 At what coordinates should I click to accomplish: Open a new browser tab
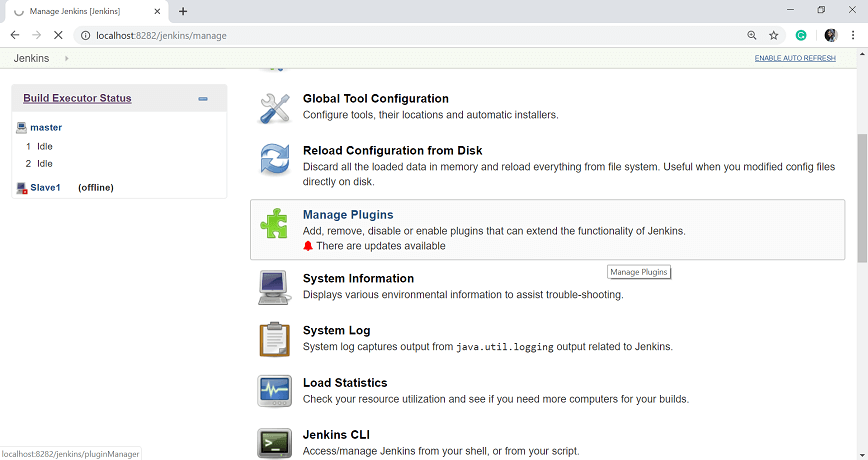tap(183, 11)
